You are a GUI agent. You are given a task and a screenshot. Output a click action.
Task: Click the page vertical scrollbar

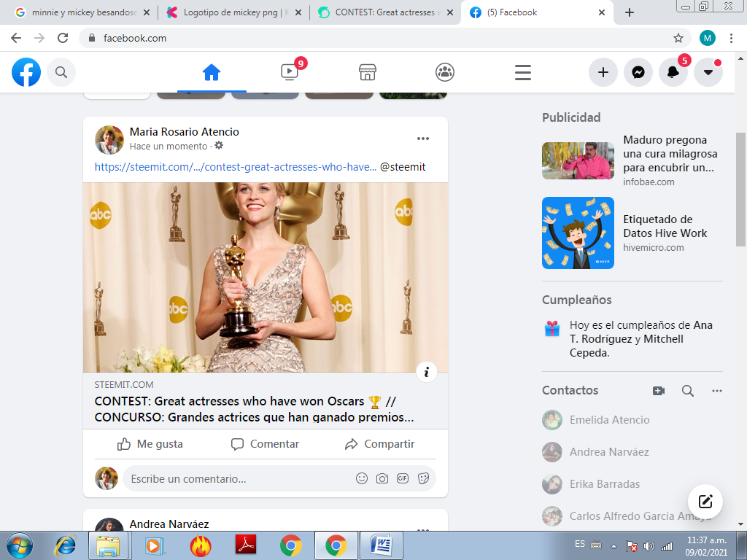pyautogui.click(x=741, y=190)
